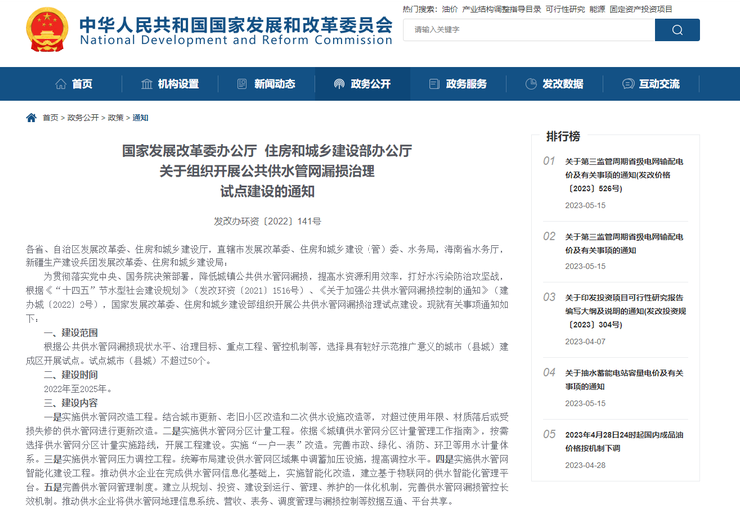Screen dimensions: 740x510
Task: Select the 政务公开 navigation tab
Action: click(x=362, y=84)
